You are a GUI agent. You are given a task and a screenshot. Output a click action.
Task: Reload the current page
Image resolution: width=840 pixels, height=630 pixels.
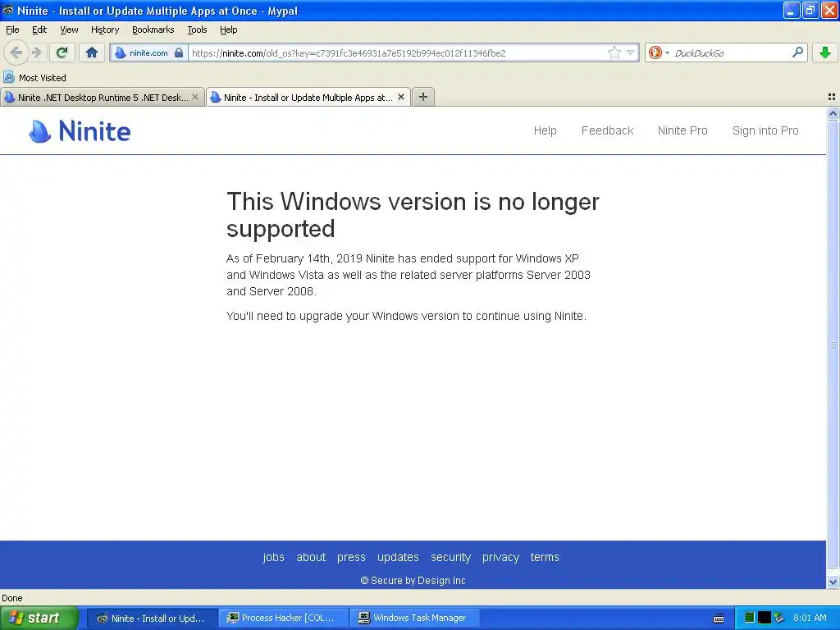coord(62,52)
